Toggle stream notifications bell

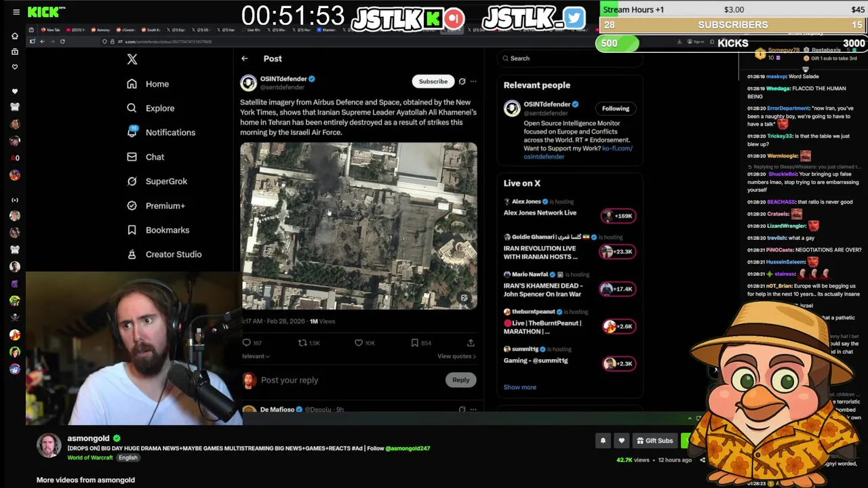click(x=603, y=441)
